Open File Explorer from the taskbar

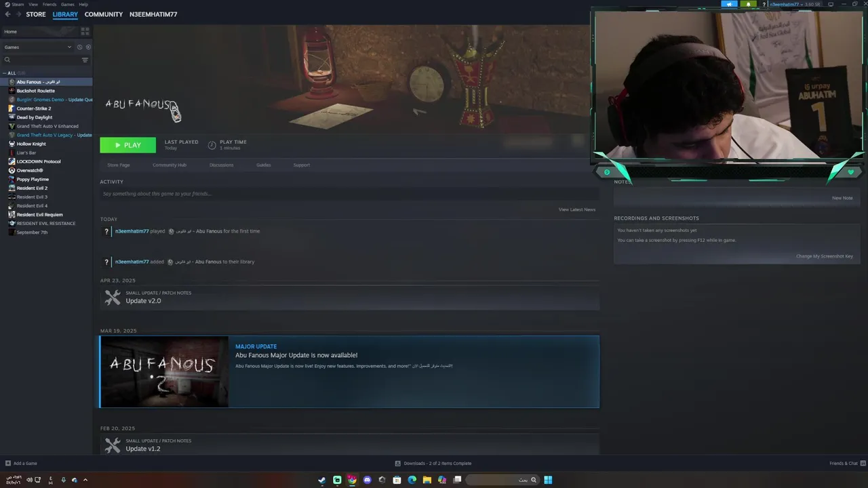(427, 480)
